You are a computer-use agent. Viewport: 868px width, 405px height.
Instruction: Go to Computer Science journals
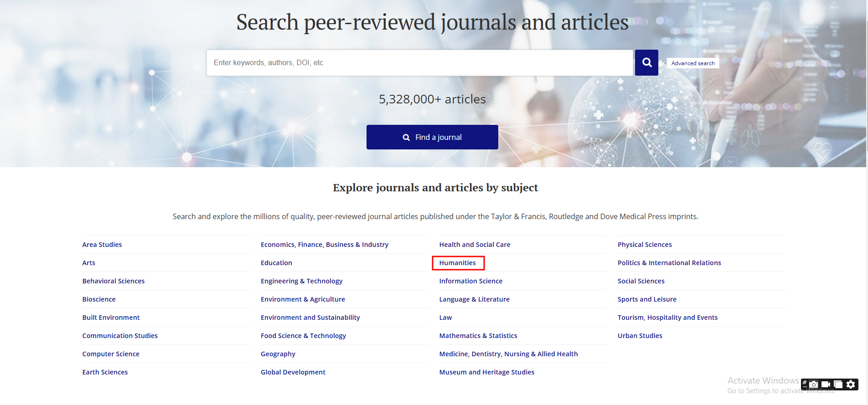(x=111, y=354)
